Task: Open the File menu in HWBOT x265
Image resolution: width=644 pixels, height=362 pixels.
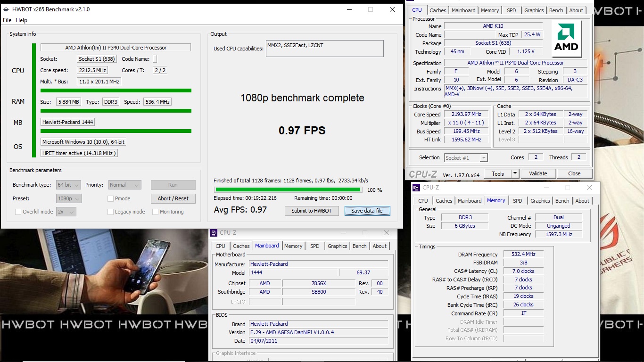Action: pos(7,20)
